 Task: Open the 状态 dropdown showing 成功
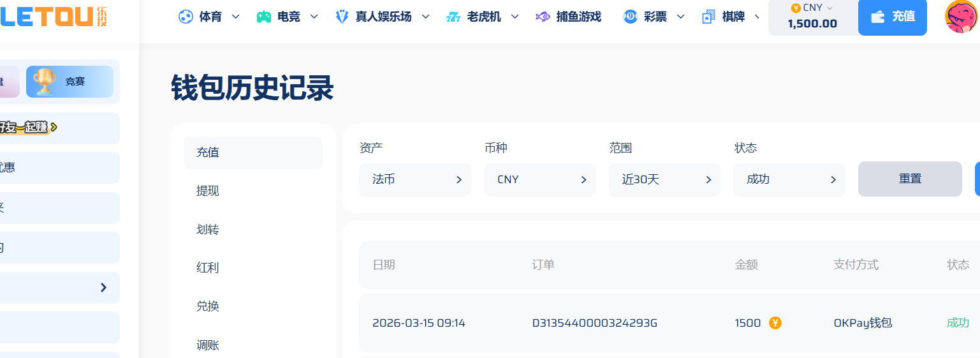(789, 180)
